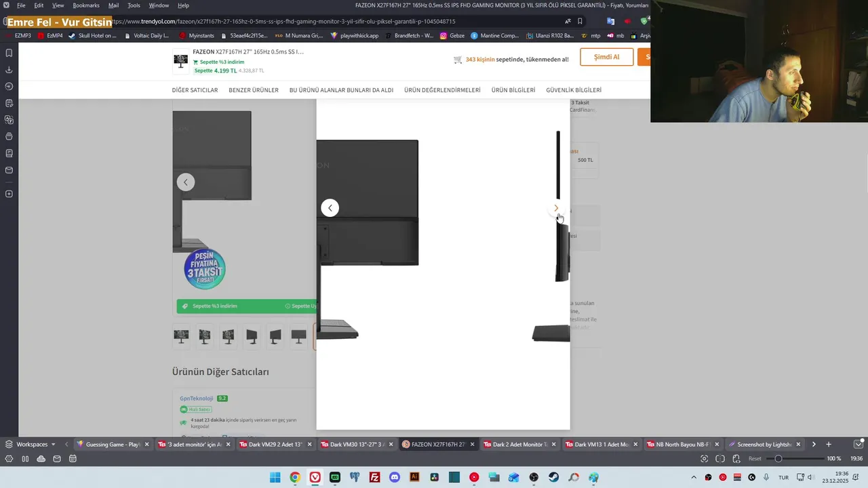Reset the page zoom level
This screenshot has height=488, width=868.
pos(755,459)
